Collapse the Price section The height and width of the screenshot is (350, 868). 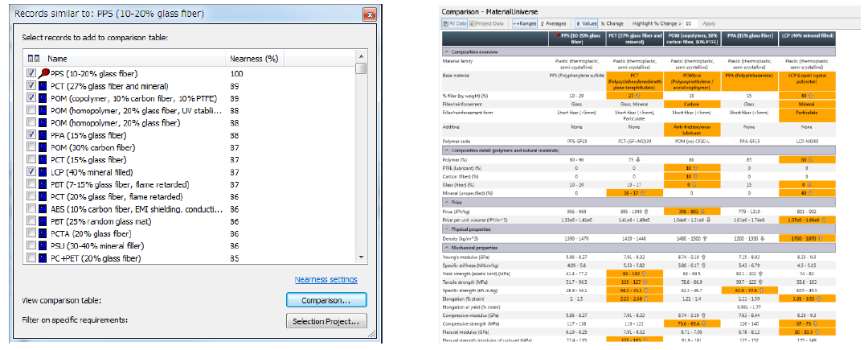point(447,204)
